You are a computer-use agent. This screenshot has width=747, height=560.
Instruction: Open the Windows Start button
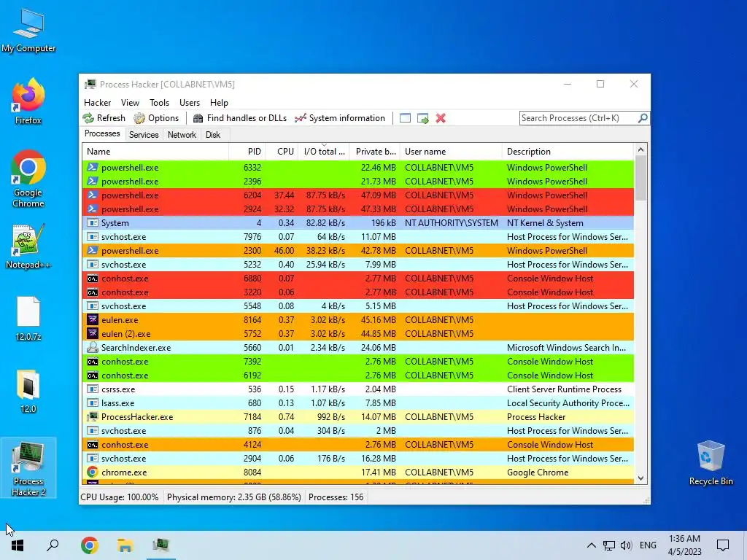[x=18, y=545]
